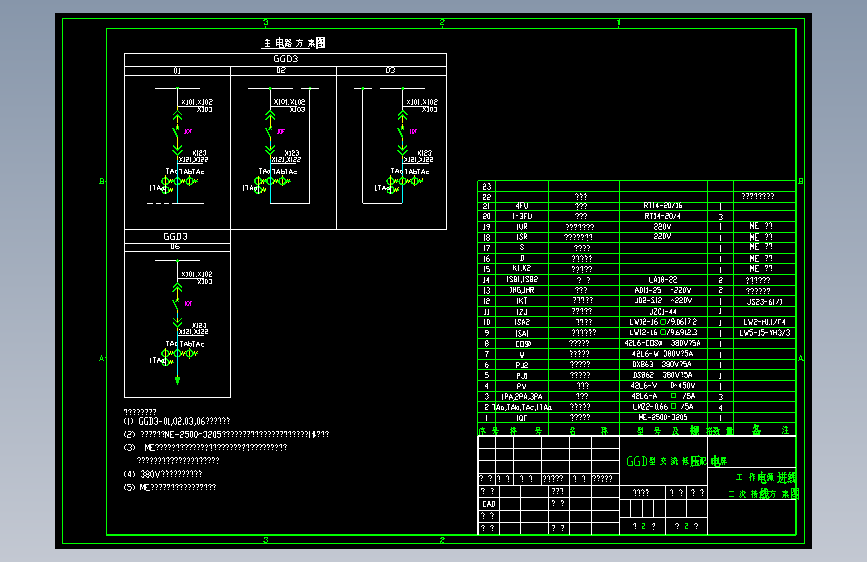Select column header 02 in GGD3 table
This screenshot has height=562, width=867.
281,71
